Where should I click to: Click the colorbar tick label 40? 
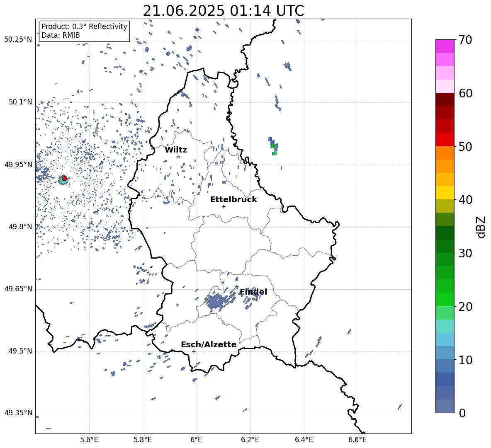pyautogui.click(x=465, y=200)
